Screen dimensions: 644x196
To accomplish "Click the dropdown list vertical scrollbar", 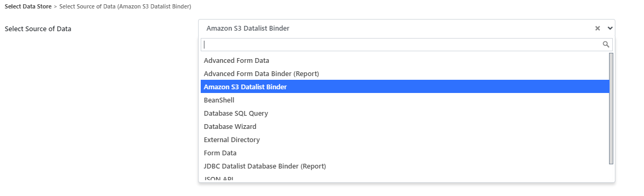I will coord(611,108).
